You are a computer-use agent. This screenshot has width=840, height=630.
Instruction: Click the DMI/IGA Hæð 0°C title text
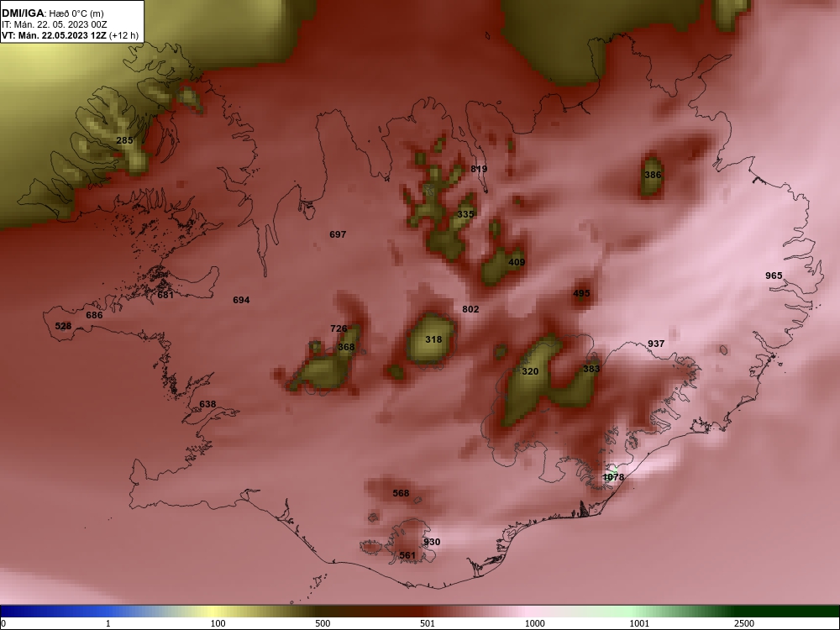[53, 13]
